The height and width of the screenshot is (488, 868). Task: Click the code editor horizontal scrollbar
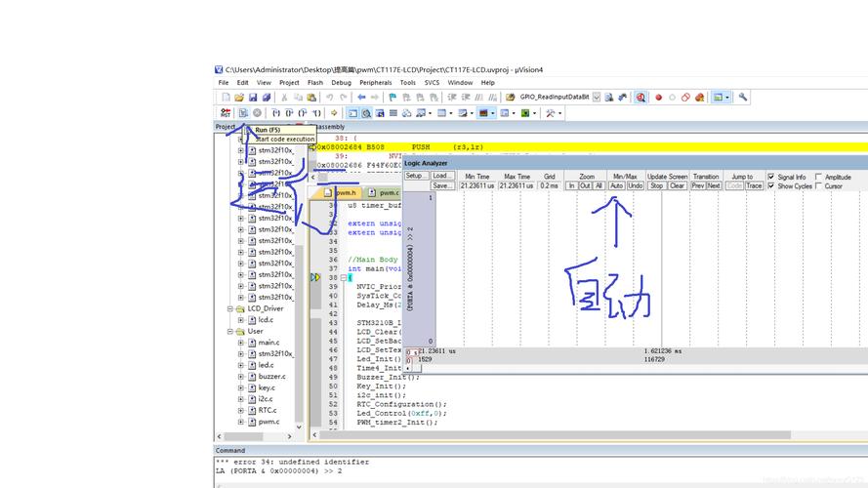[x=556, y=435]
